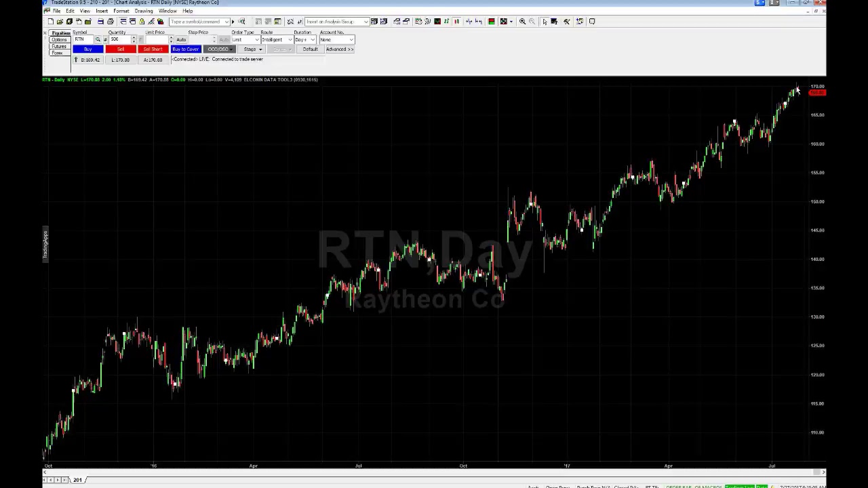868x488 pixels.
Task: Switch to the Equities order tab
Action: 60,33
